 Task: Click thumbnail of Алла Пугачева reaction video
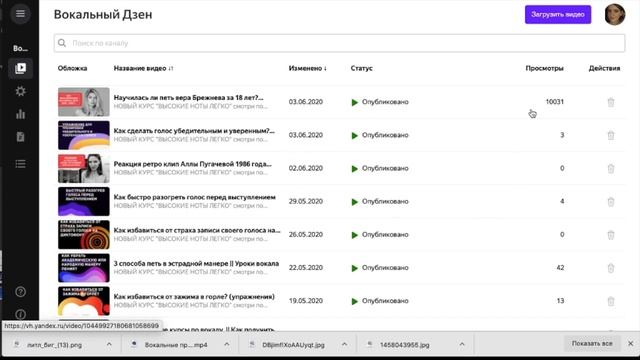tap(84, 168)
